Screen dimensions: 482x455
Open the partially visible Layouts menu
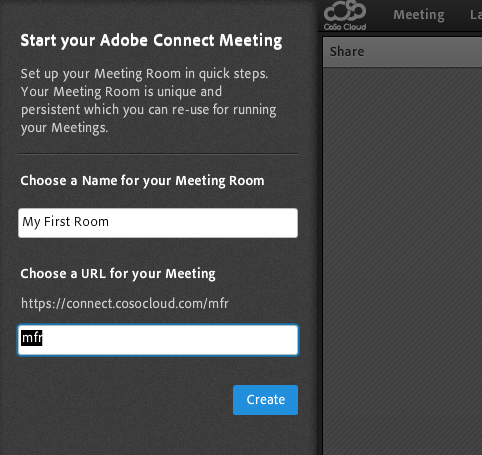coord(476,15)
